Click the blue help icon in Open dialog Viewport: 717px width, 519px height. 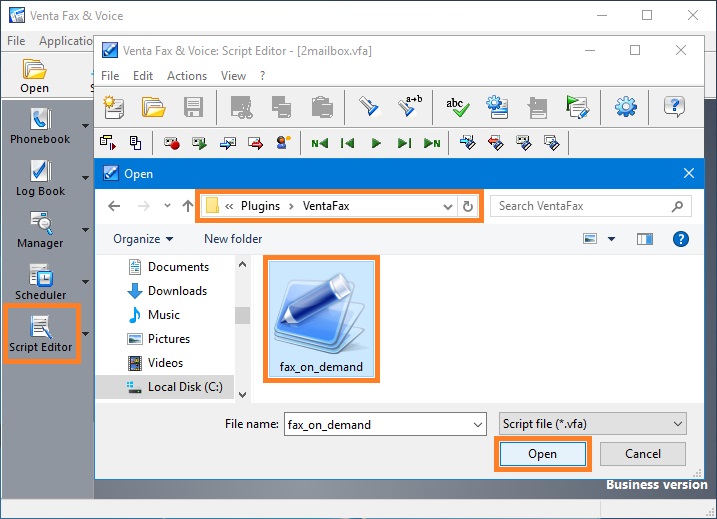[680, 239]
